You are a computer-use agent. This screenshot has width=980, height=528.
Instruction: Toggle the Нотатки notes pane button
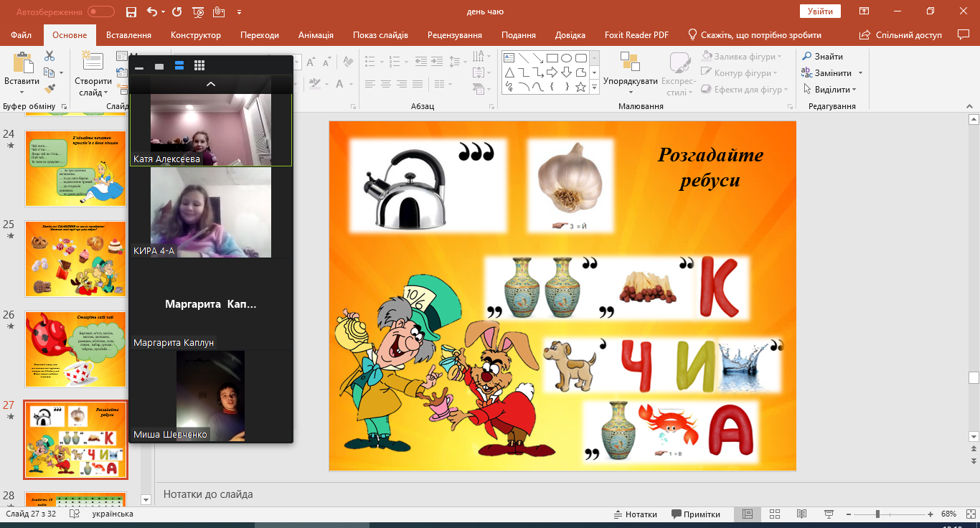(636, 514)
